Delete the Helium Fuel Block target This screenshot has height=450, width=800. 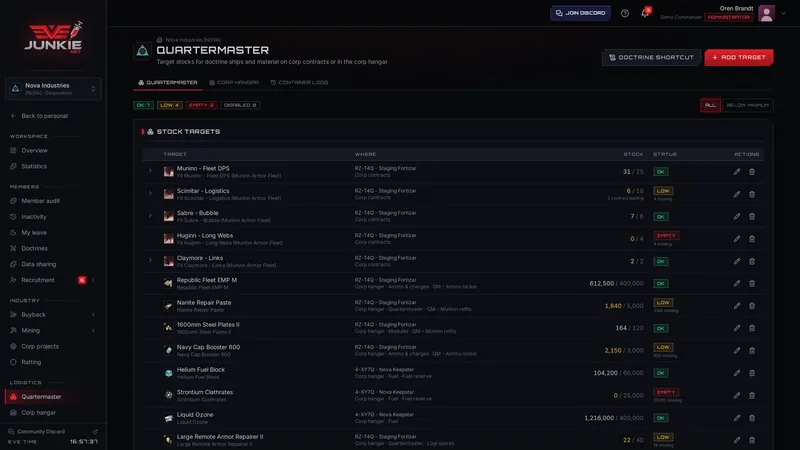pos(752,373)
